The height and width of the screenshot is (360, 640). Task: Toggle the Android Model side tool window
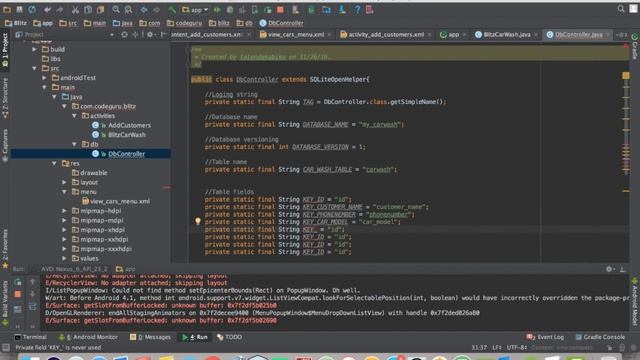635,302
